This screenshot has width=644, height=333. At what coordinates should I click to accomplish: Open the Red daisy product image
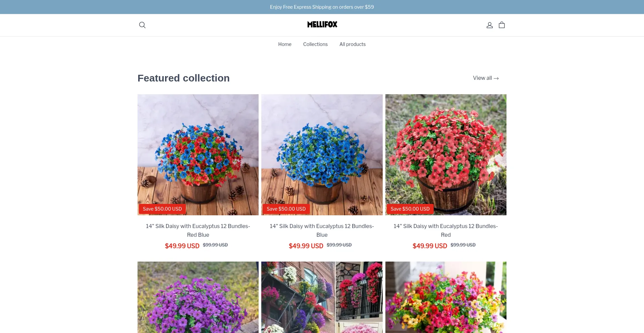coord(446,155)
